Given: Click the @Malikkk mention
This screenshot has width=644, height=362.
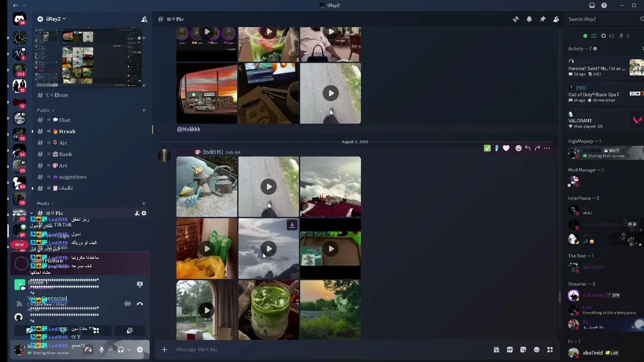Looking at the screenshot, I should tap(189, 129).
